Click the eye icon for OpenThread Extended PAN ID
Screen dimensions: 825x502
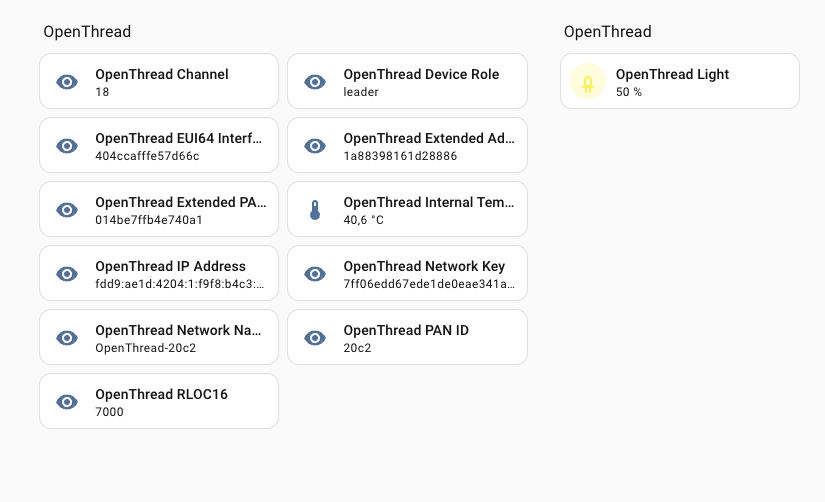coord(67,210)
